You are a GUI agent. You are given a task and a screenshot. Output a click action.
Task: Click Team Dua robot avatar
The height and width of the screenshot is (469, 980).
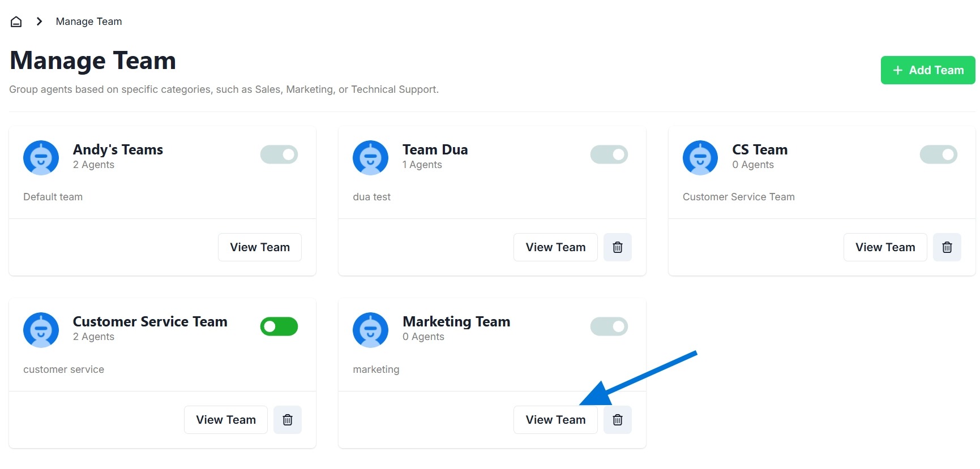coord(370,158)
